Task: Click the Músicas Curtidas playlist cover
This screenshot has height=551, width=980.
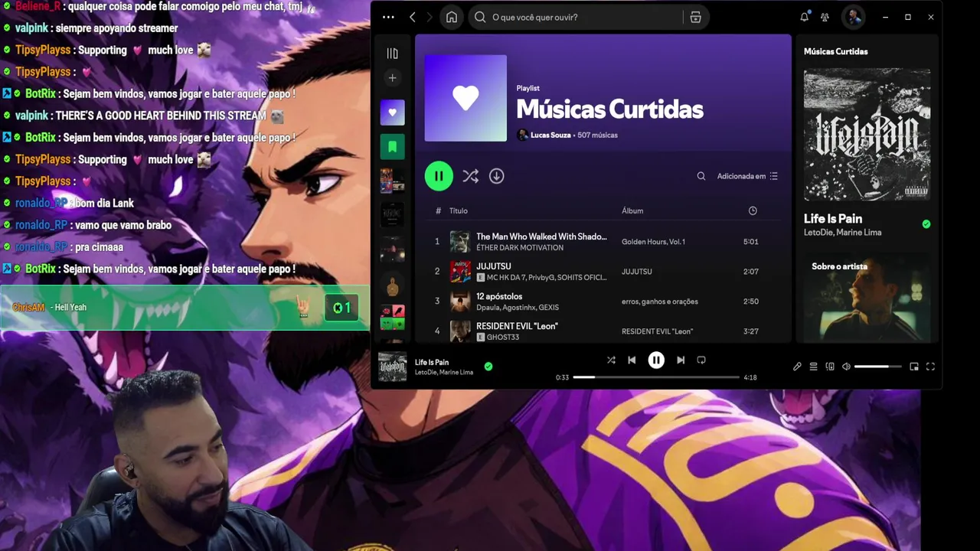Action: (x=465, y=99)
